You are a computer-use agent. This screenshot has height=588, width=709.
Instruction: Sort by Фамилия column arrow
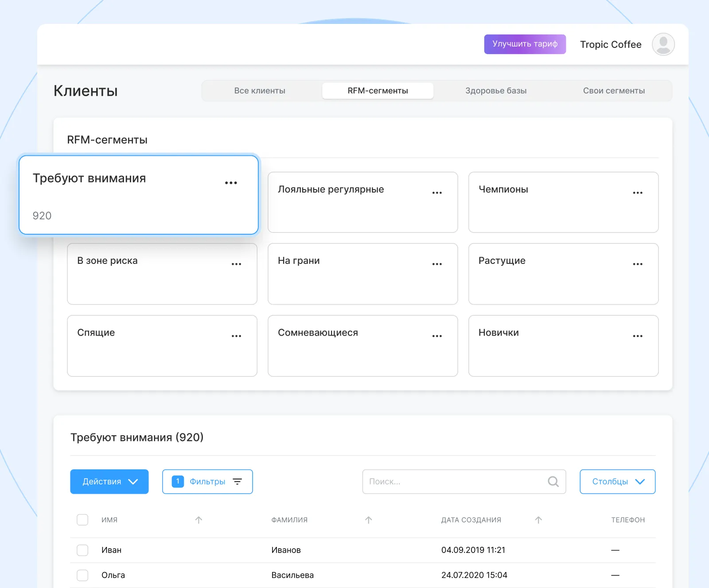pos(368,520)
